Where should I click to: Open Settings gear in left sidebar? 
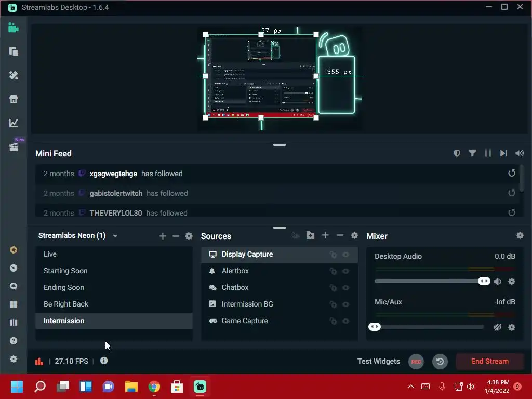(13, 359)
